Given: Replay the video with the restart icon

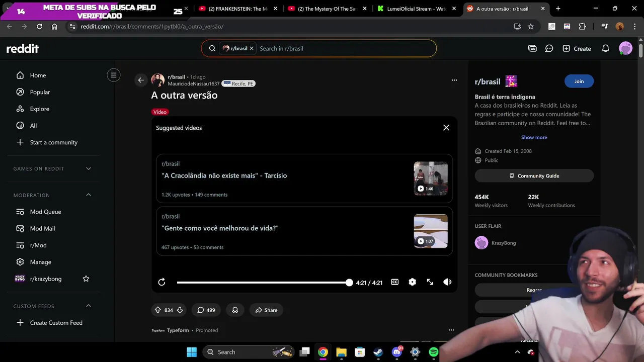Looking at the screenshot, I should point(162,282).
